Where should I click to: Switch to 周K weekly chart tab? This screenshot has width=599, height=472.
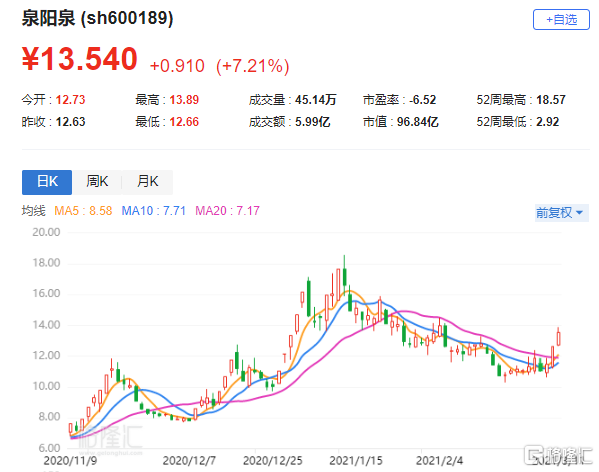(x=97, y=182)
